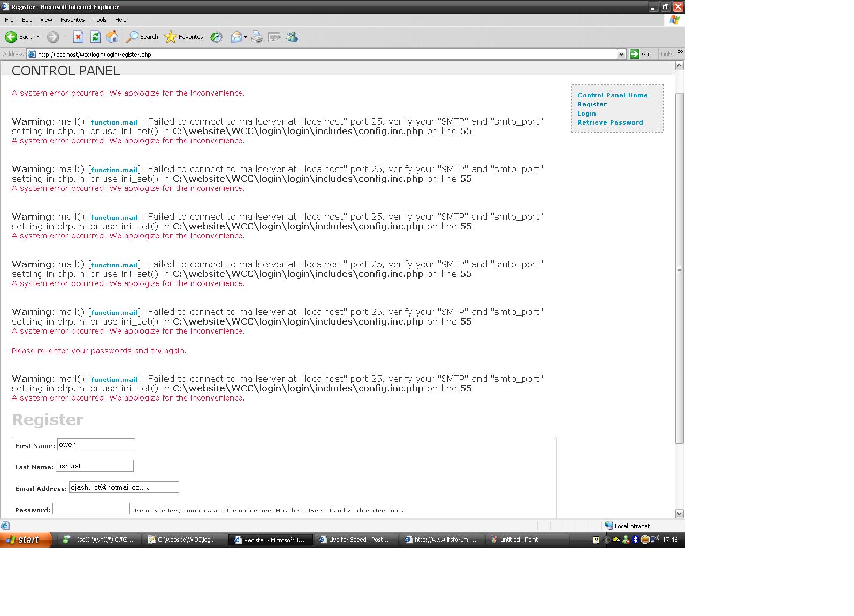Click the page icon in address bar

32,54
